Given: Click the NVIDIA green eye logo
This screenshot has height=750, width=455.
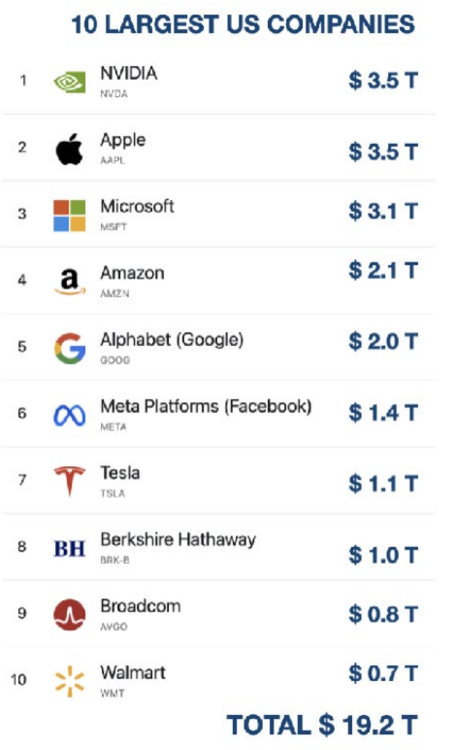Looking at the screenshot, I should pos(69,82).
